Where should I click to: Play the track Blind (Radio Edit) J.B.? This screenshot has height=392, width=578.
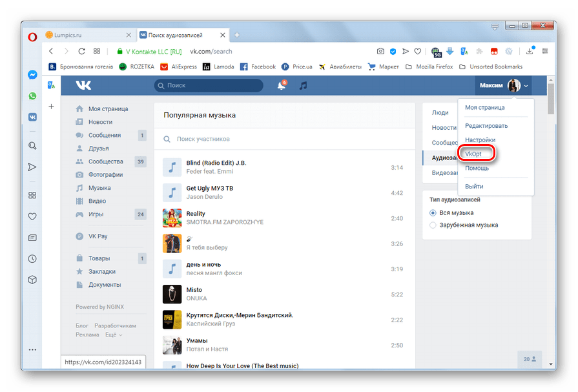172,167
